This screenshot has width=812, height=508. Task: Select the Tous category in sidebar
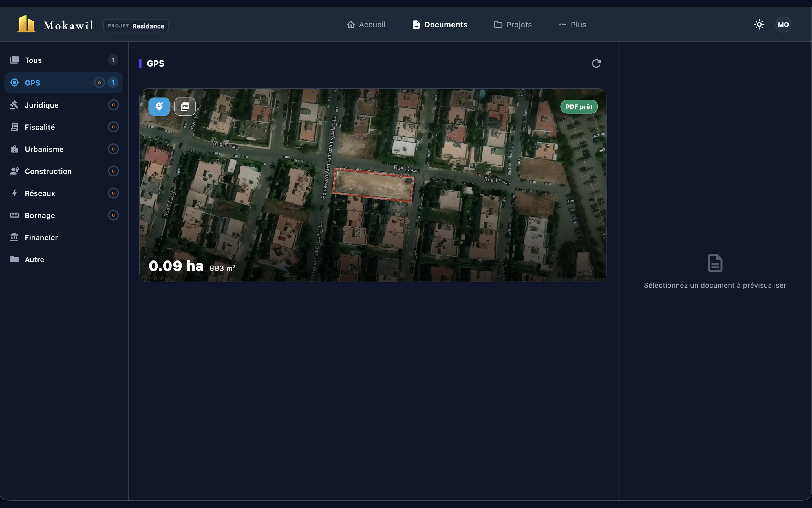tap(63, 60)
